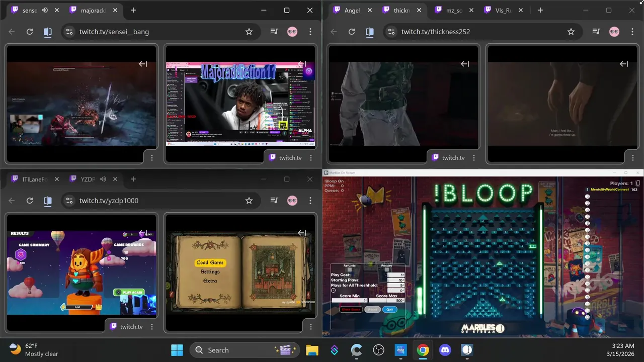The image size is (644, 362).
Task: Close the majoraddiction tab
Action: click(115, 10)
